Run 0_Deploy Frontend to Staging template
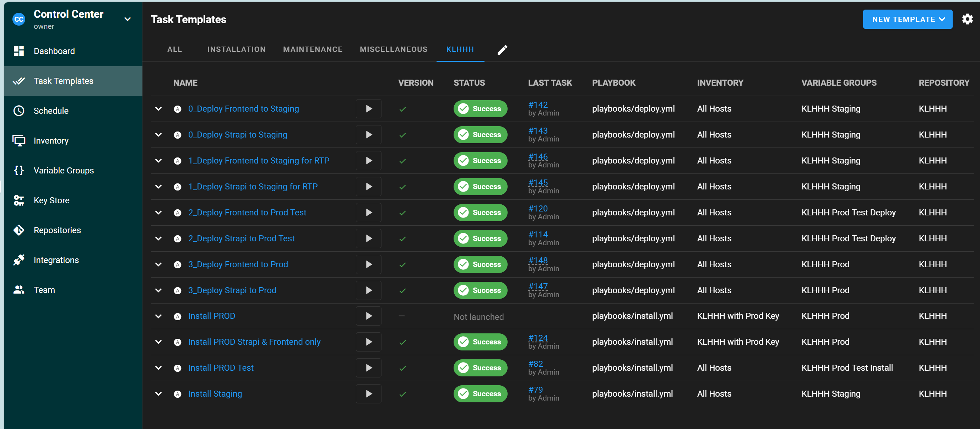Screen dimensions: 980x429 [369, 109]
